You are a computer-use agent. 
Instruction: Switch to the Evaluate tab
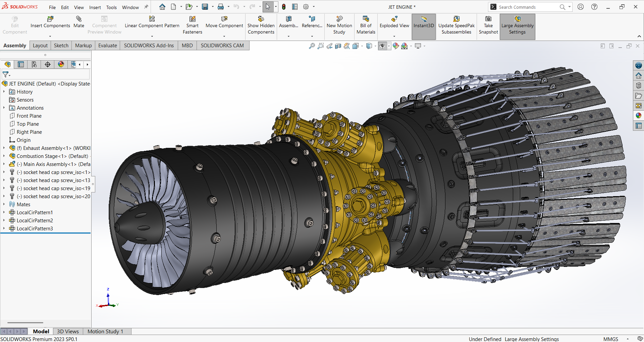pos(107,46)
